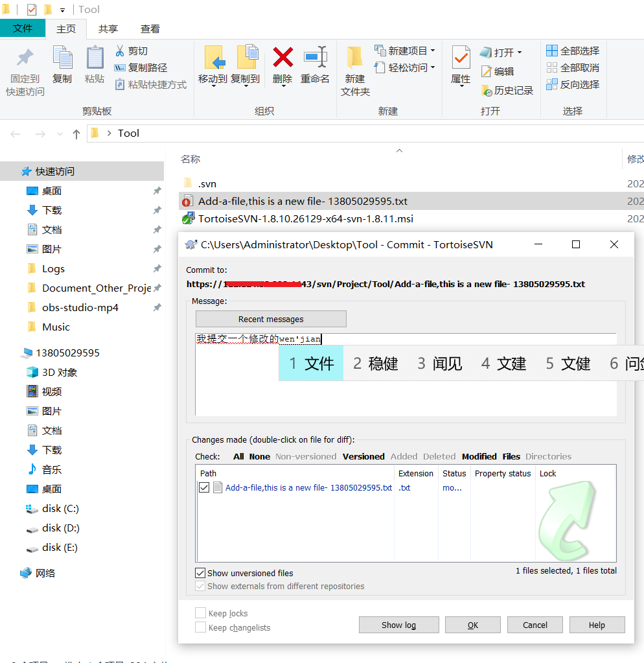The image size is (644, 663).
Task: Create a New folder (新建文件夹)
Action: (x=355, y=72)
